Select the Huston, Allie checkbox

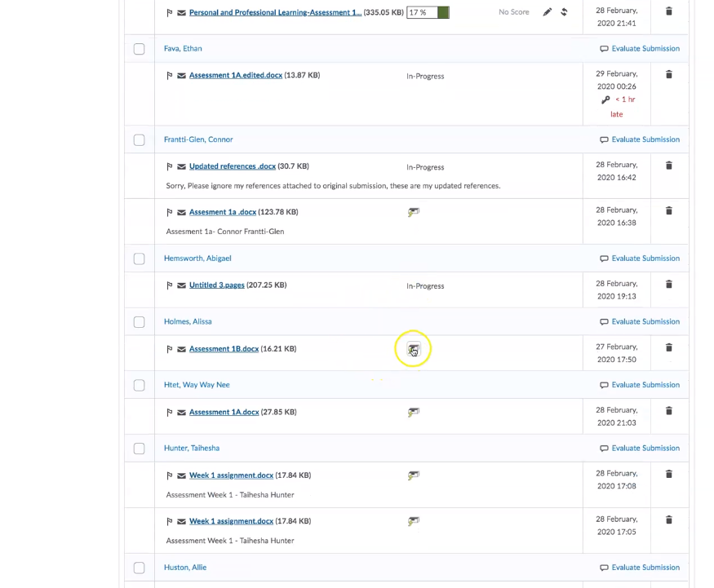(140, 568)
